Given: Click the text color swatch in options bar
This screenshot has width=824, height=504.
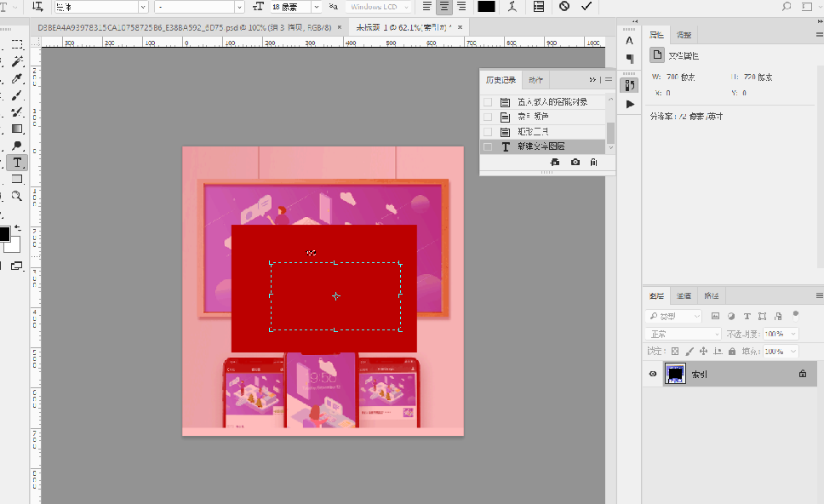Looking at the screenshot, I should [486, 6].
